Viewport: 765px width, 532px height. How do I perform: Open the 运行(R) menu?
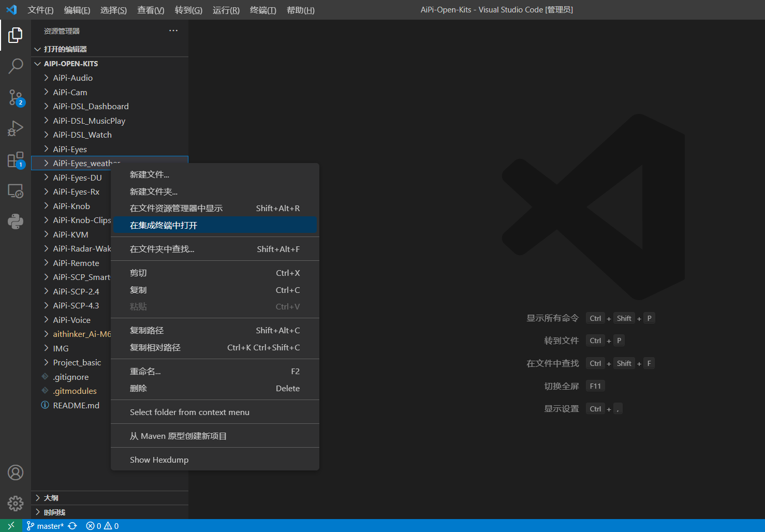pyautogui.click(x=226, y=10)
